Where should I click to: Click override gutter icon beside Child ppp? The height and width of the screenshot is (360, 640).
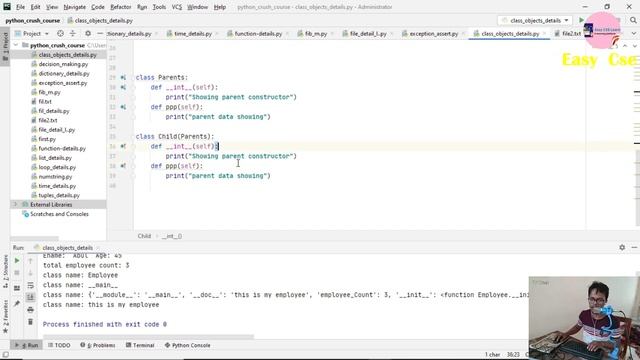123,166
